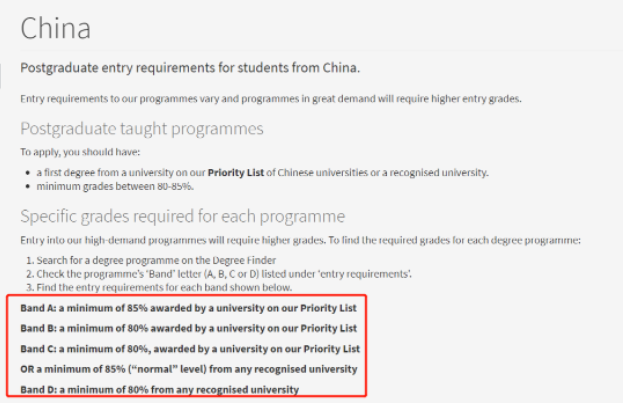Click the Band C requirement line
Image resolution: width=633 pixels, height=409 pixels.
(190, 349)
